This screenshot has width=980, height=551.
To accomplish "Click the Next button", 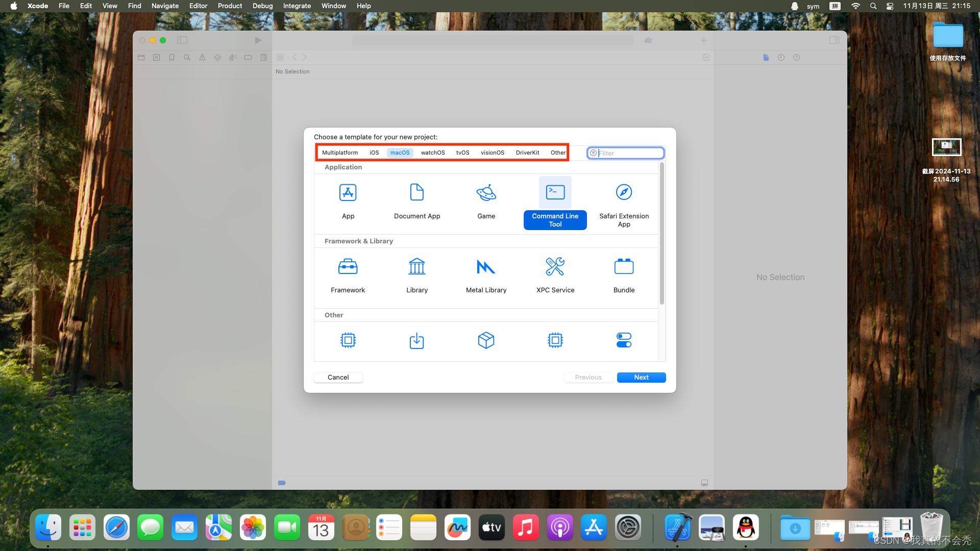I will coord(642,378).
